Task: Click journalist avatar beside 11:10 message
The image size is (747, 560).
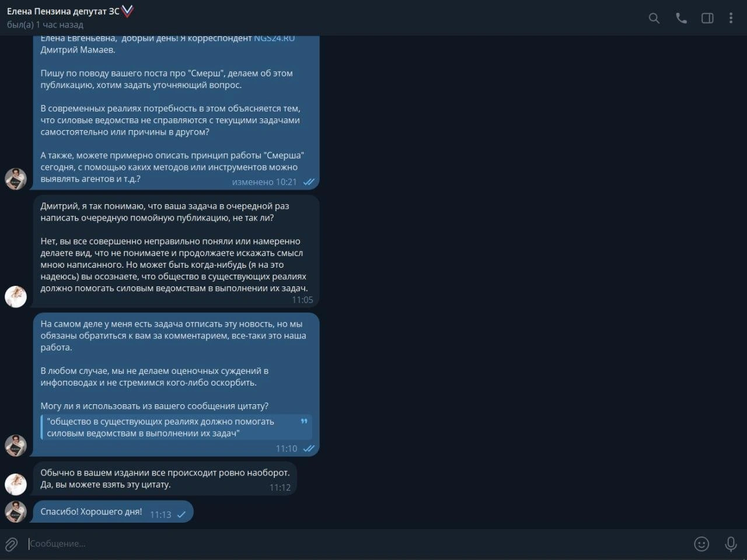Action: 16,446
